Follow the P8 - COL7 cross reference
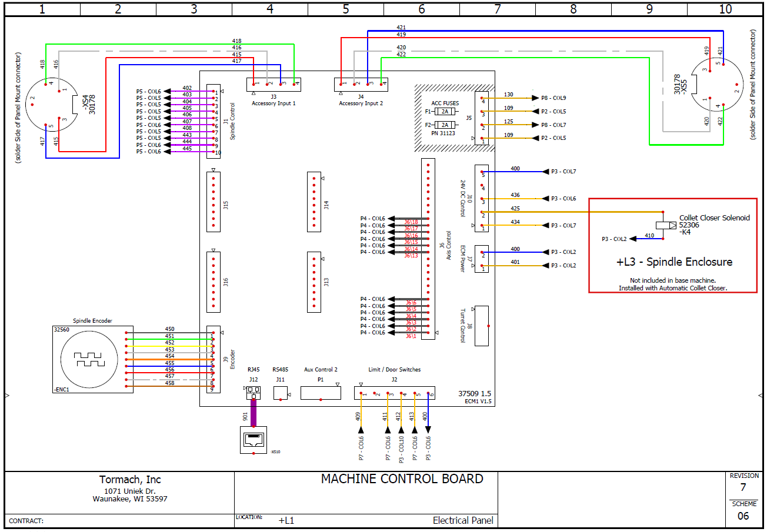 pyautogui.click(x=553, y=125)
